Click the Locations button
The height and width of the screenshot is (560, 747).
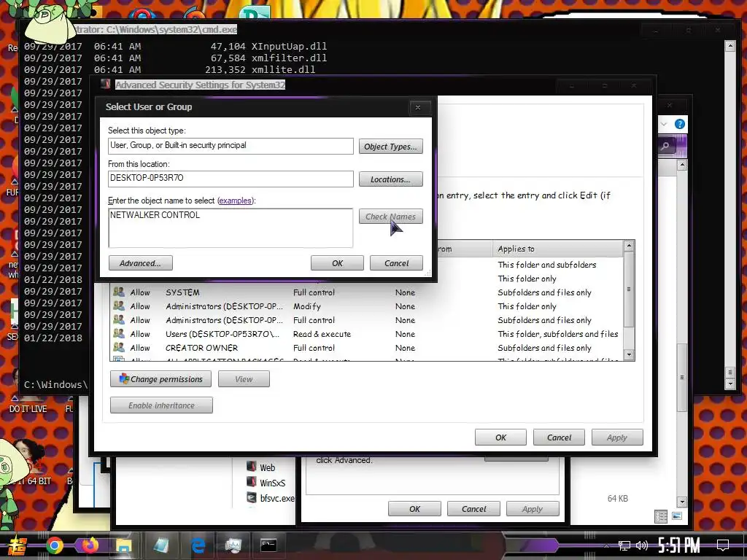391,179
